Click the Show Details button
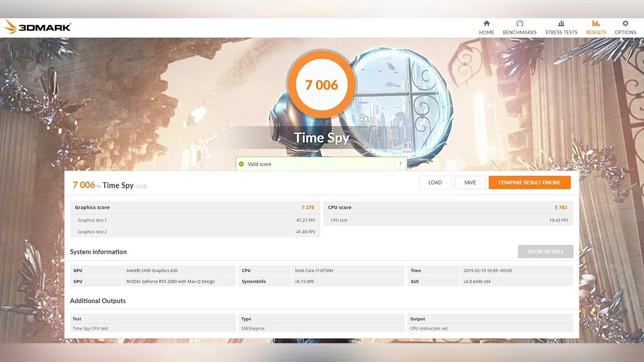Viewport: 644px width, 362px height. point(545,252)
